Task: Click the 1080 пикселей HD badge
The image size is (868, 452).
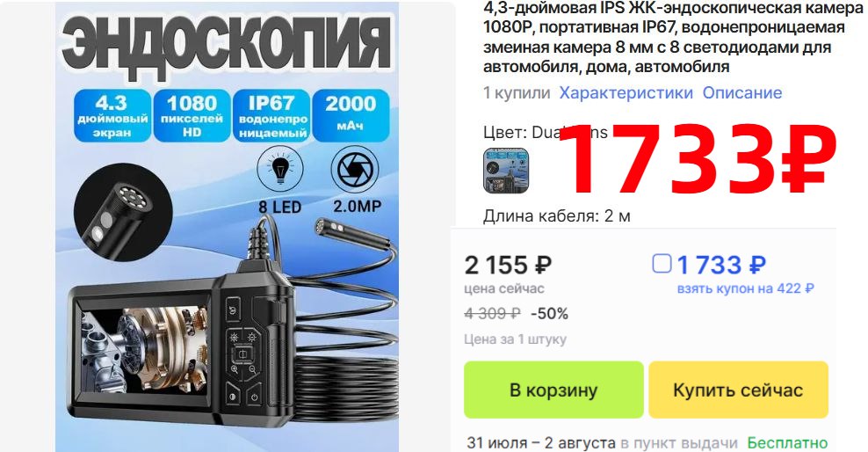Action: pos(192,116)
